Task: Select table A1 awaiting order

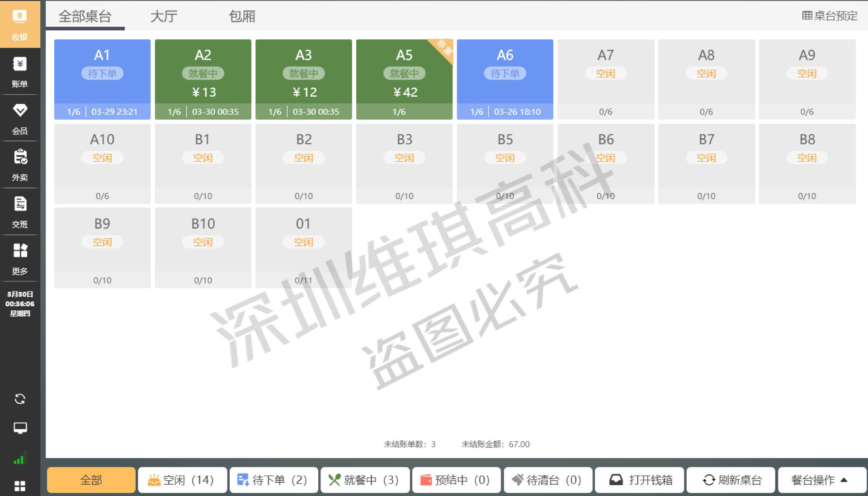Action: click(102, 80)
